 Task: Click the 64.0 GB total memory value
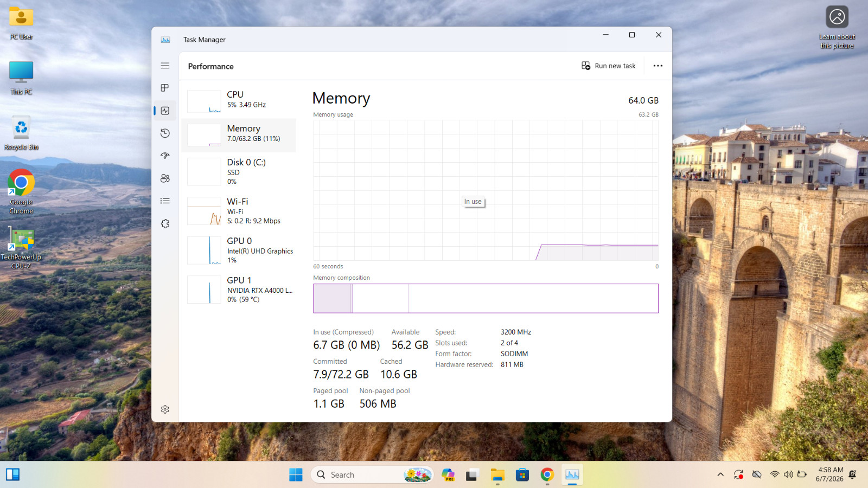pyautogui.click(x=643, y=100)
